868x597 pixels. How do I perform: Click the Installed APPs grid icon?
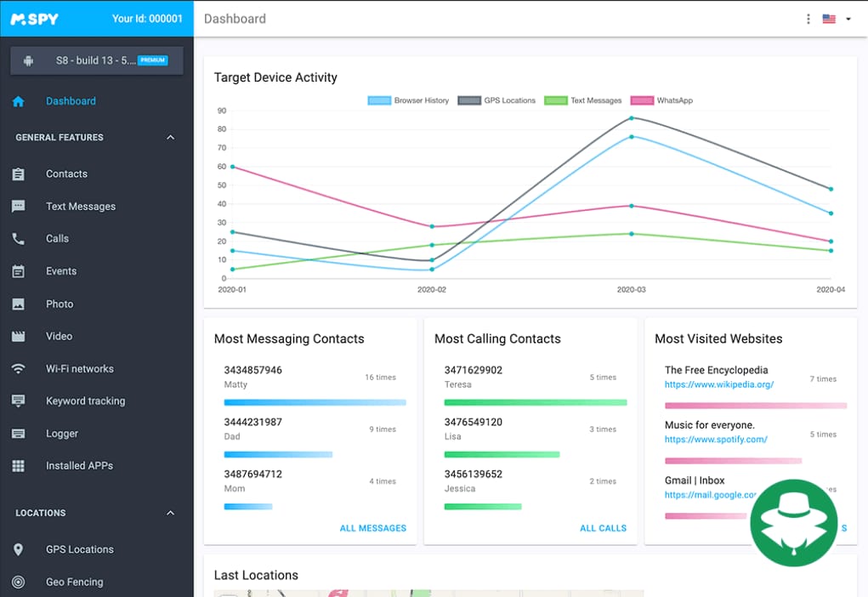[18, 466]
